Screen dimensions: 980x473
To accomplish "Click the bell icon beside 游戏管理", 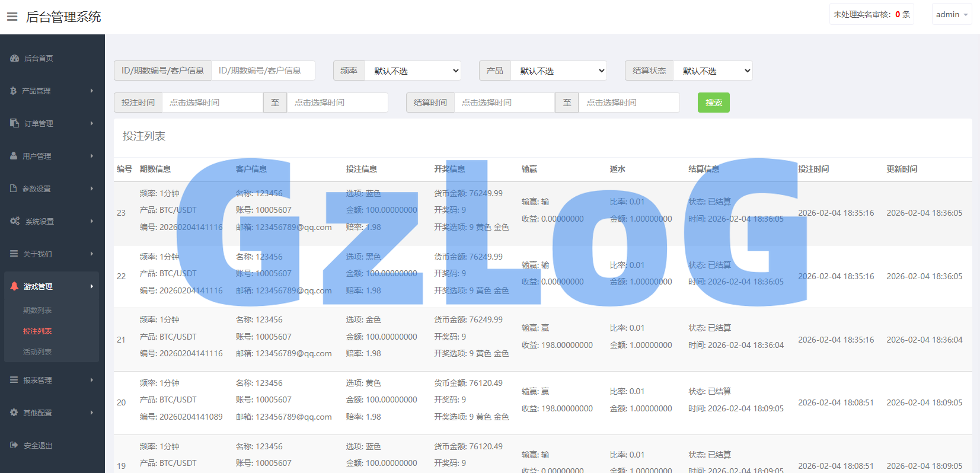I will coord(14,286).
